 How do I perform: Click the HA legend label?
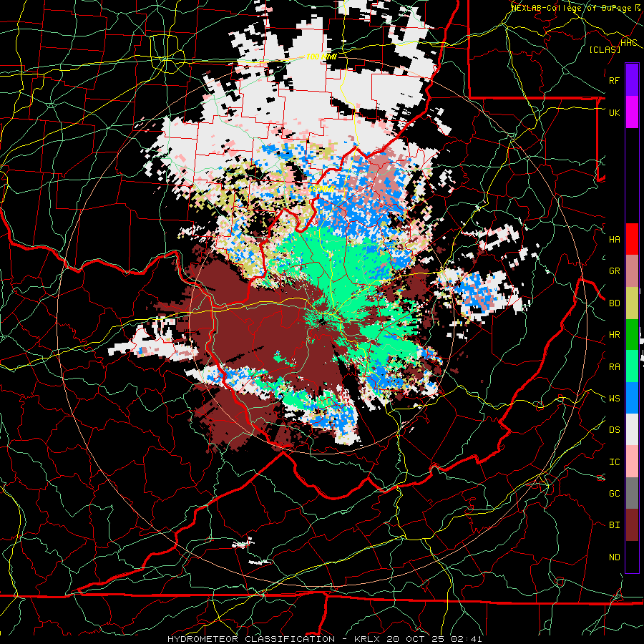(614, 239)
